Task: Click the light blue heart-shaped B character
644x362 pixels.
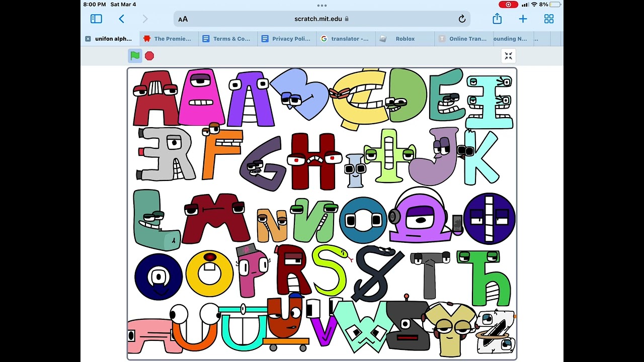Action: tap(300, 96)
